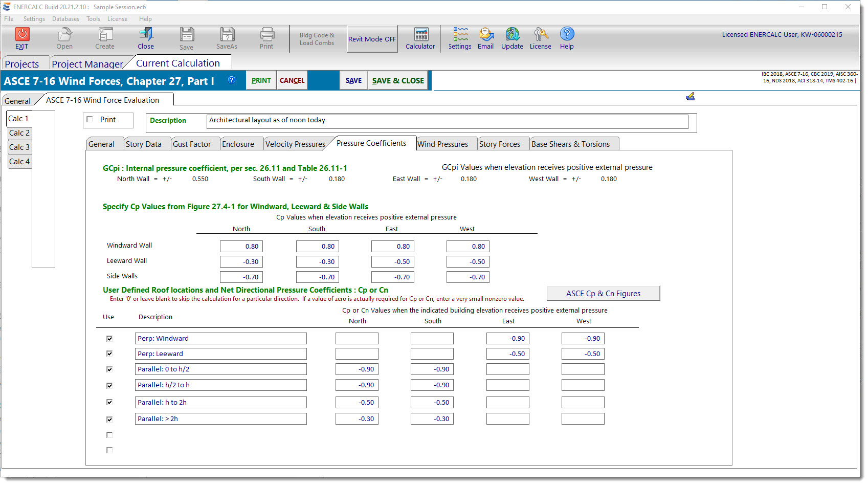Open the Settings checklist icon
The width and height of the screenshot is (868, 485).
click(x=460, y=35)
